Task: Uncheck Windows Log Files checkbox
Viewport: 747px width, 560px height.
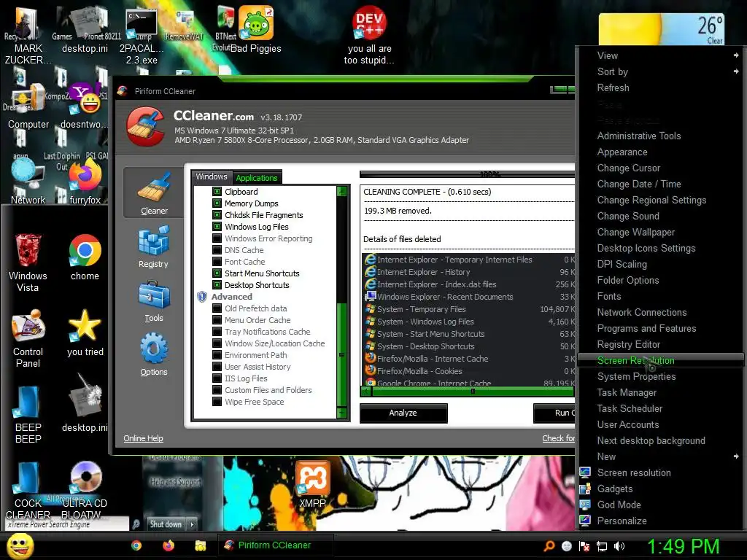Action: click(217, 227)
